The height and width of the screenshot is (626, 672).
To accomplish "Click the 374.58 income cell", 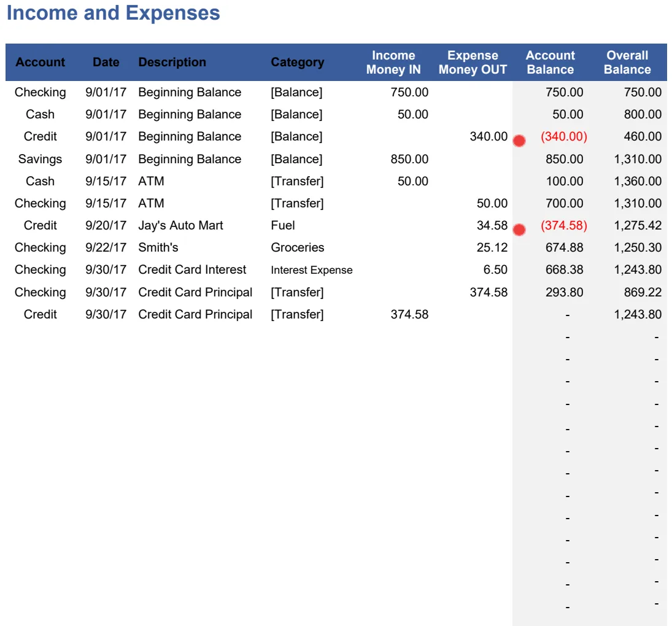I will click(409, 314).
